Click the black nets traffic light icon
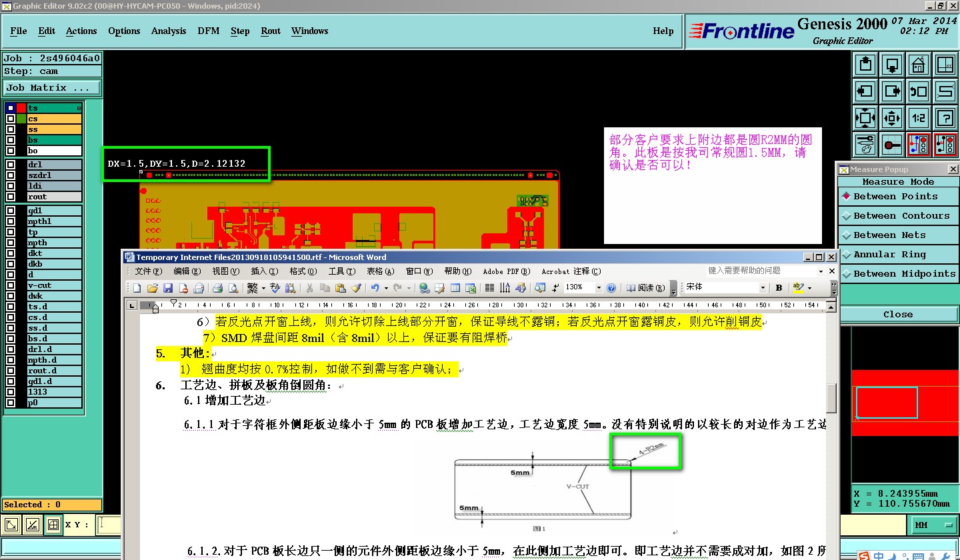 tap(945, 144)
